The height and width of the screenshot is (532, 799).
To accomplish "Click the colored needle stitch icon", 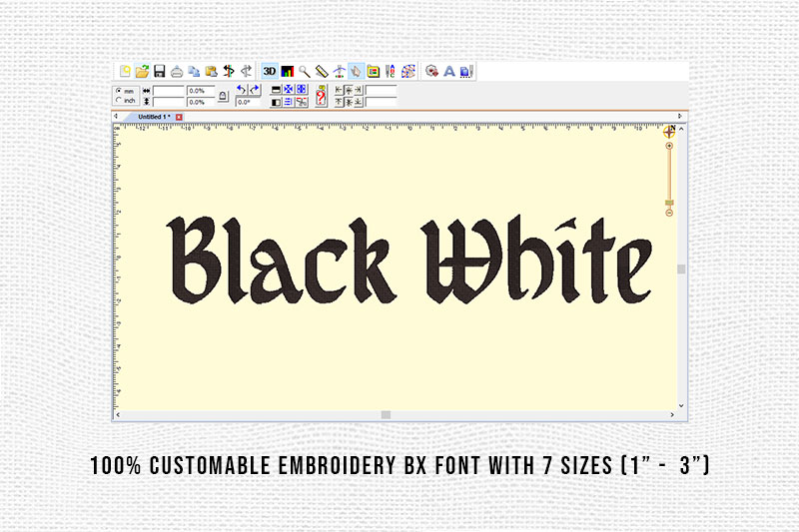I will 229,71.
